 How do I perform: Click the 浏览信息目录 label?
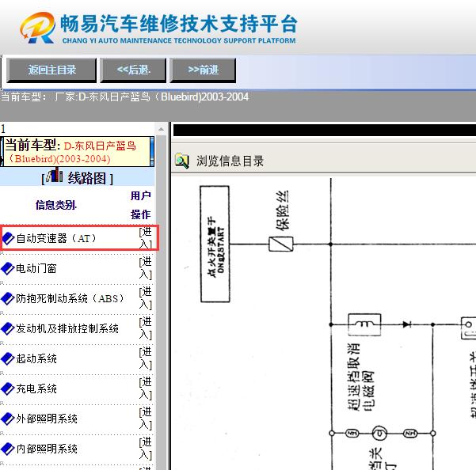[230, 161]
